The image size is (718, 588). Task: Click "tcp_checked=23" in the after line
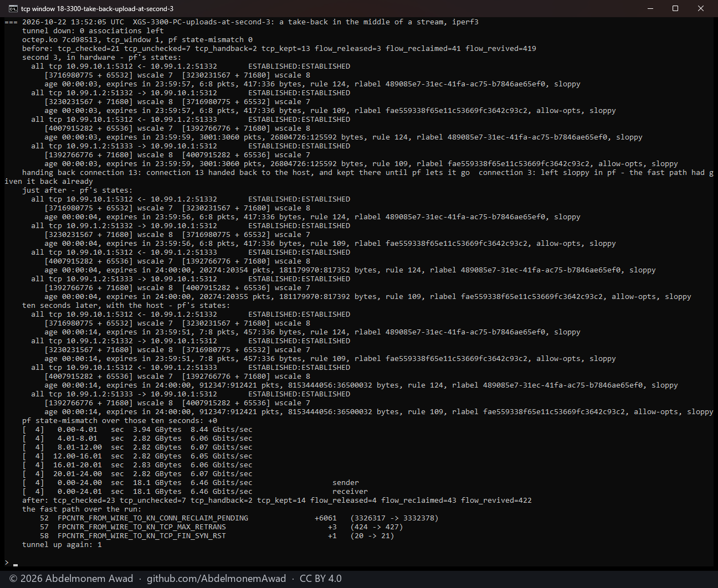coord(84,501)
